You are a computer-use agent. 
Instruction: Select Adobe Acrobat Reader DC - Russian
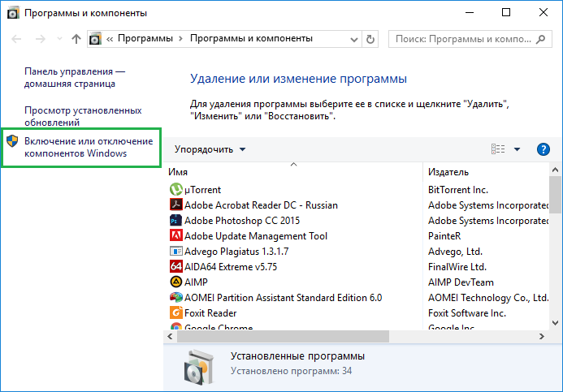point(261,205)
